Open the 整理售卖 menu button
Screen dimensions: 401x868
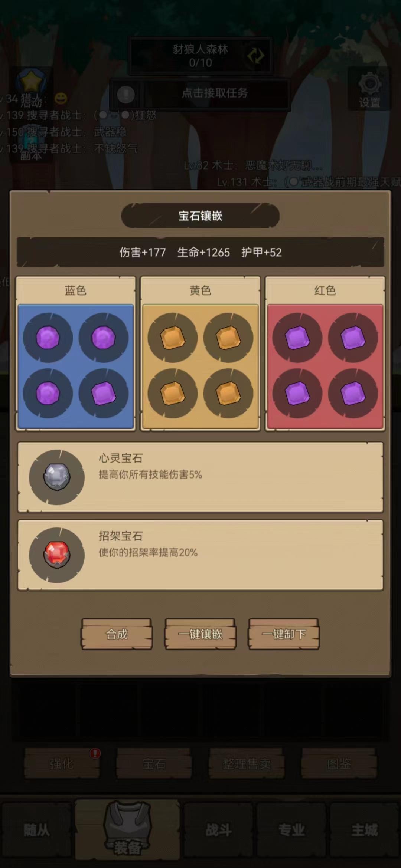(x=247, y=763)
